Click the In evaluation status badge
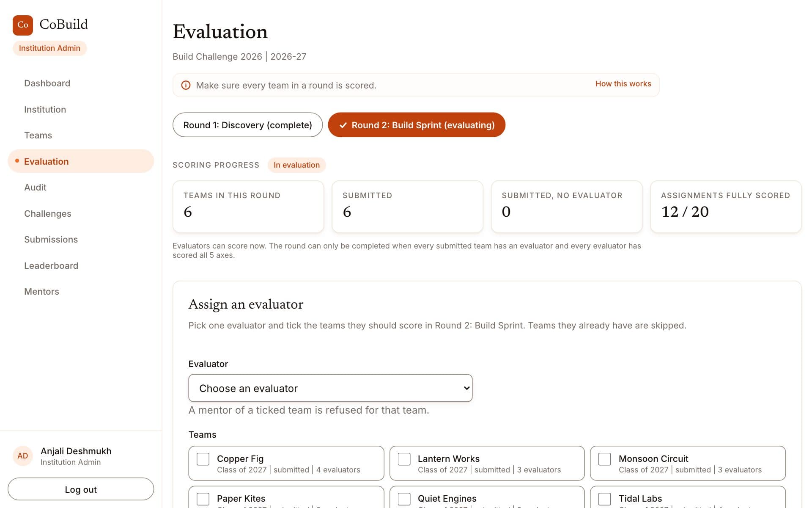Screen dimensions: 812x508 pyautogui.click(x=296, y=165)
